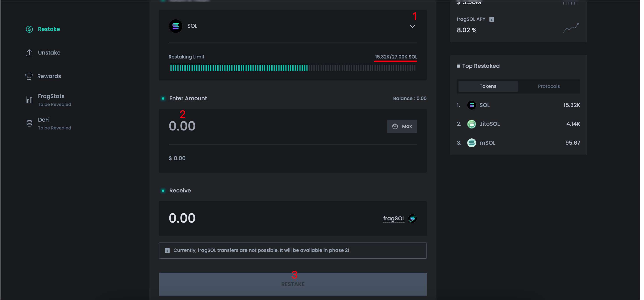Click the Restake dollar-coin sidebar icon

coord(29,29)
